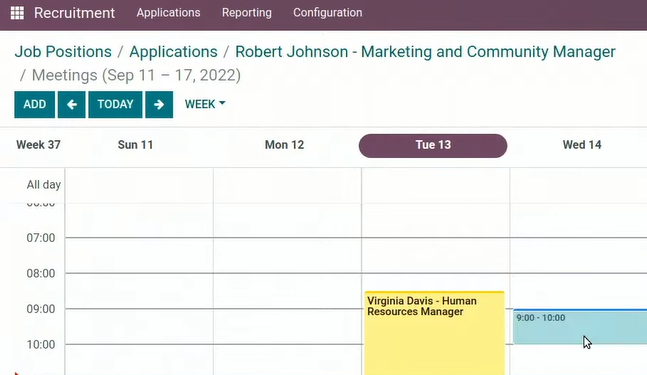Select the Mon 12 day header

pos(284,145)
